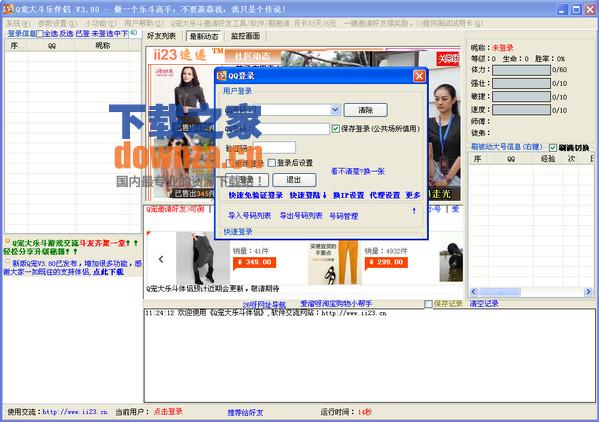Click 点击登录 in status bar

pos(168,411)
